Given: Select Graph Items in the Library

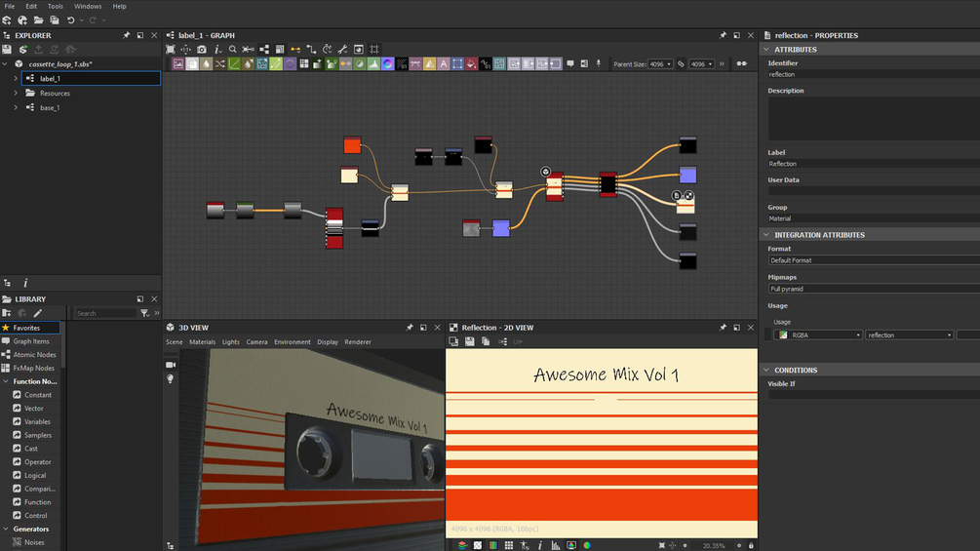Looking at the screenshot, I should click(x=30, y=341).
